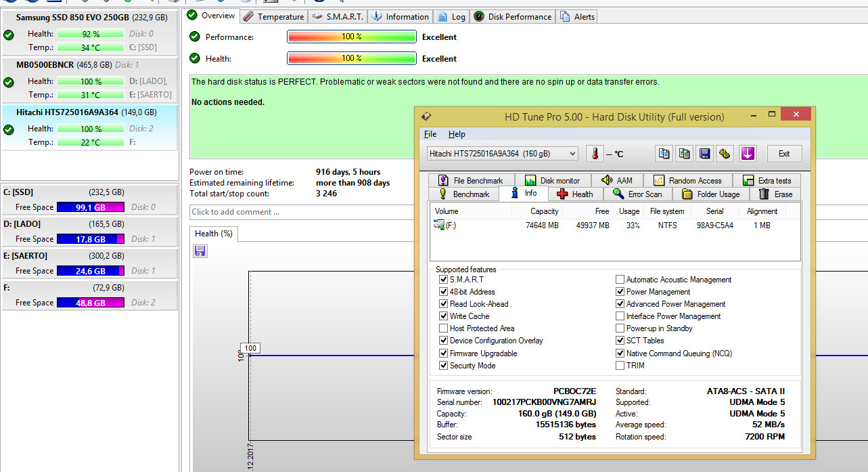Click the purple down-arrow minimize-to-tray icon

click(748, 154)
